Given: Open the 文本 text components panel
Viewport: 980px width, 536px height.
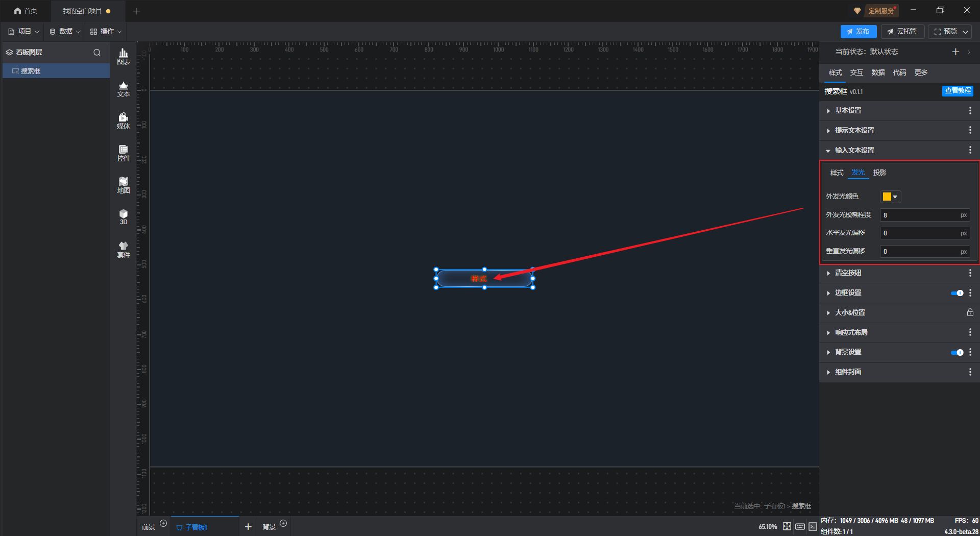Looking at the screenshot, I should 124,89.
